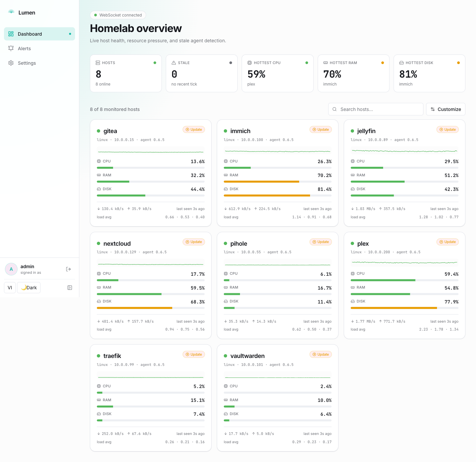Open the traefik host name
Screen dimensions: 476x462
click(112, 356)
